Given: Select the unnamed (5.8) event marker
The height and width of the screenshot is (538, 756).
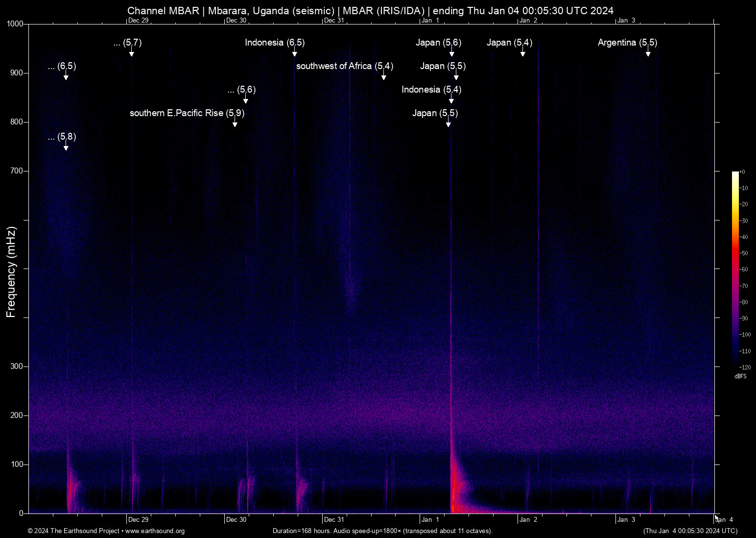Looking at the screenshot, I should click(x=62, y=137).
